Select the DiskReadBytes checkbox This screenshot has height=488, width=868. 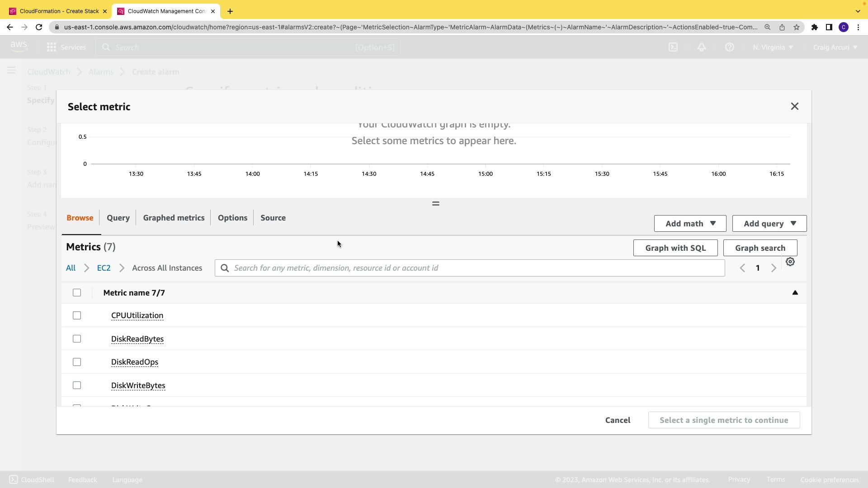point(77,339)
